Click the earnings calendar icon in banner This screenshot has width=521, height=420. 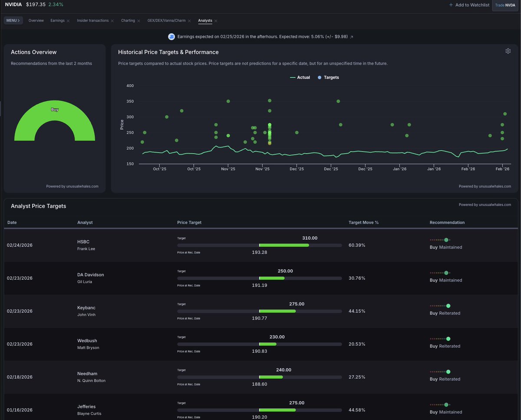[171, 37]
